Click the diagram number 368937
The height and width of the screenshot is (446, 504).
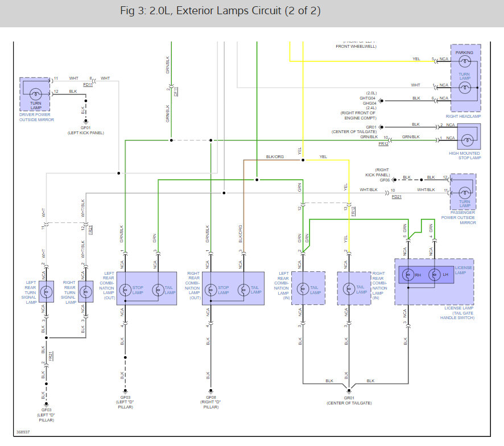[23, 432]
